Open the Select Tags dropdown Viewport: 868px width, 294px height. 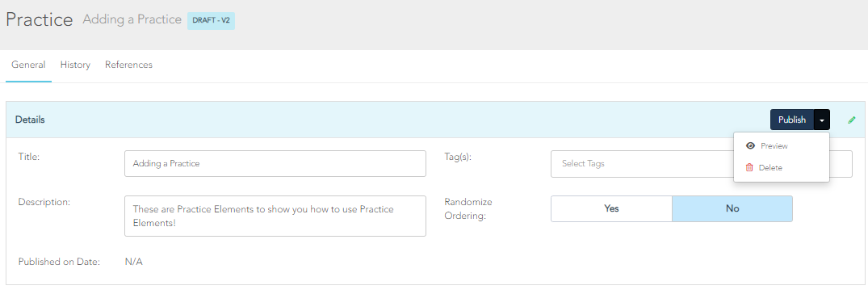pyautogui.click(x=642, y=164)
